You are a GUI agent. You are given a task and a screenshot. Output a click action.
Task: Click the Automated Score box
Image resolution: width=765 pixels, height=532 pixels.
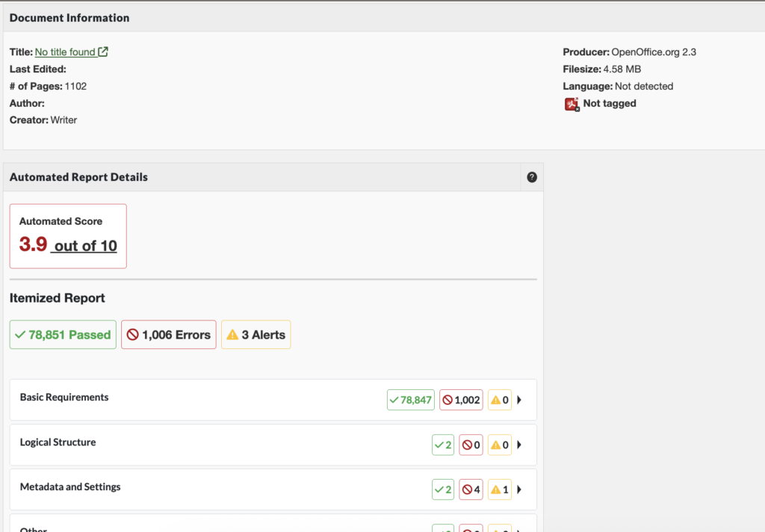pyautogui.click(x=67, y=235)
